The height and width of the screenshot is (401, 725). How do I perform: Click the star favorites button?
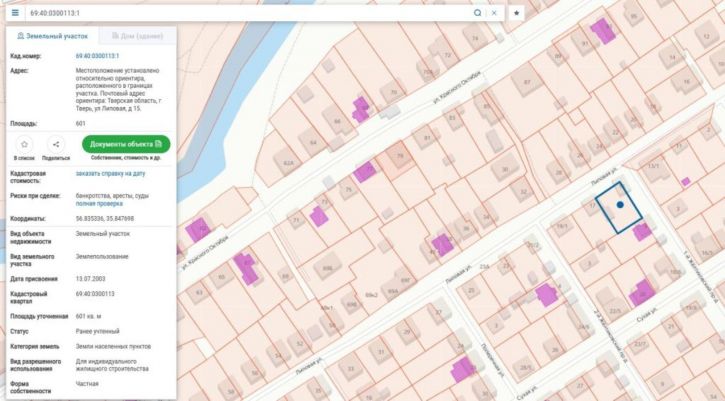click(516, 13)
